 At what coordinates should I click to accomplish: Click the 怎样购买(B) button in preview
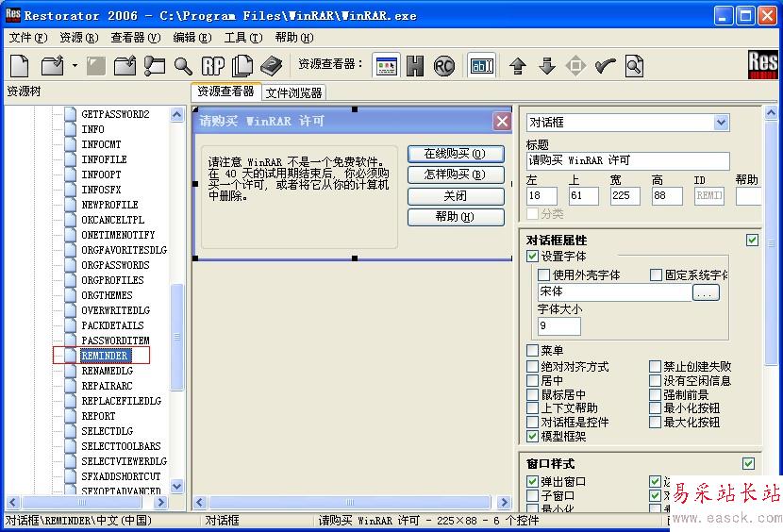(456, 175)
